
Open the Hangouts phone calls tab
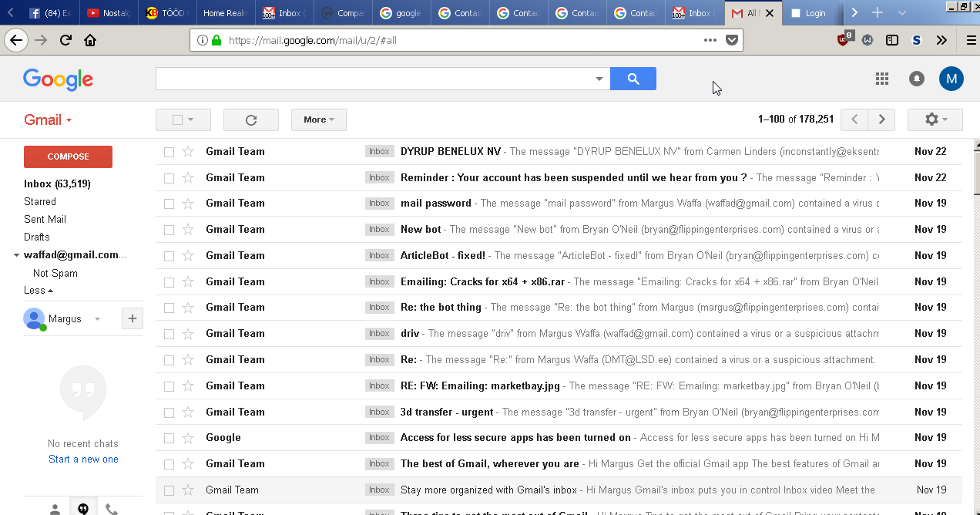[112, 509]
